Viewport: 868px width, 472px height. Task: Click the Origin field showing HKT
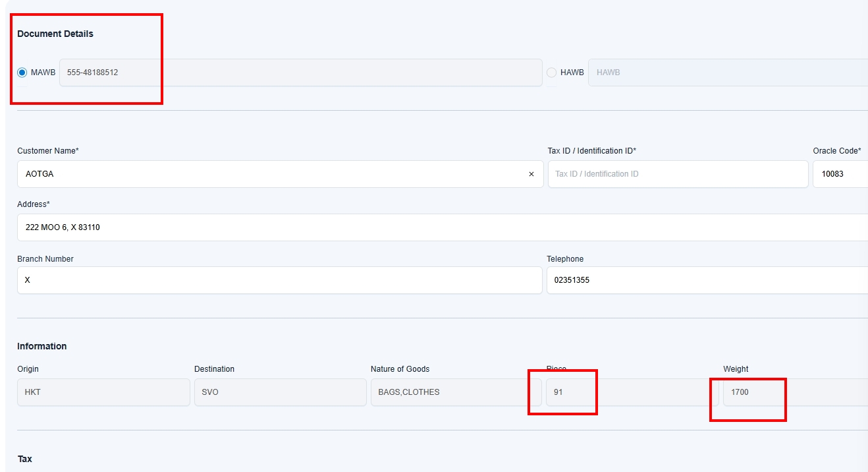[x=103, y=392]
